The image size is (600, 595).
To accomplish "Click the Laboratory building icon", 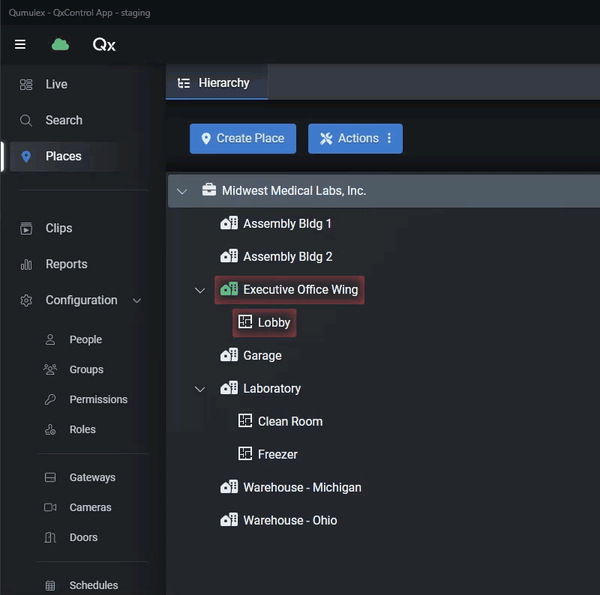I will pyautogui.click(x=229, y=388).
